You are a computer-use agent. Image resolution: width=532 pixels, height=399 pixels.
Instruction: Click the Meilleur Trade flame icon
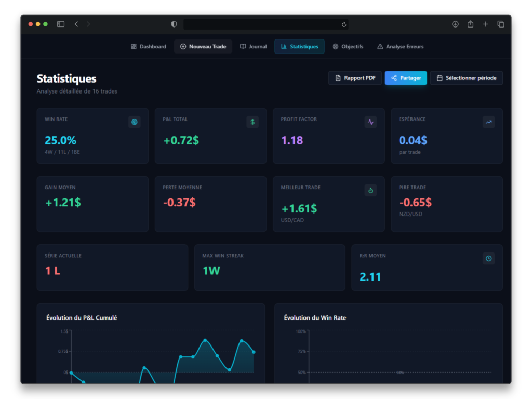point(370,190)
